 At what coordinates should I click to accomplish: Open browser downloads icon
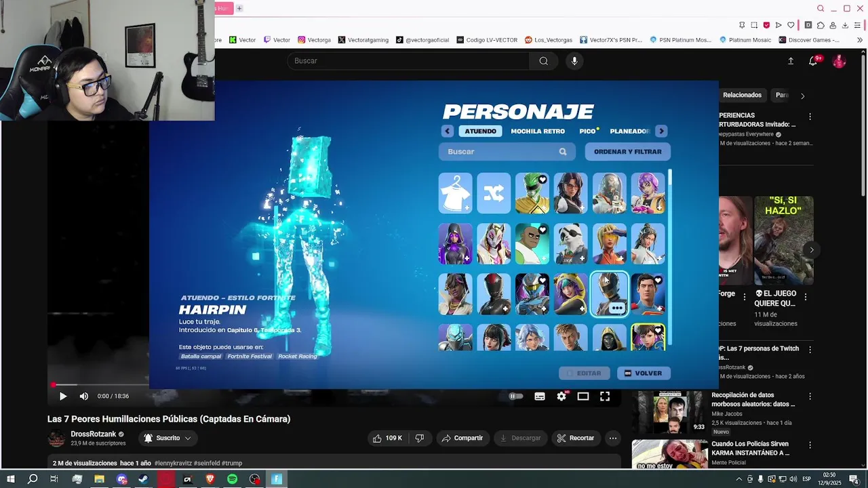[845, 25]
